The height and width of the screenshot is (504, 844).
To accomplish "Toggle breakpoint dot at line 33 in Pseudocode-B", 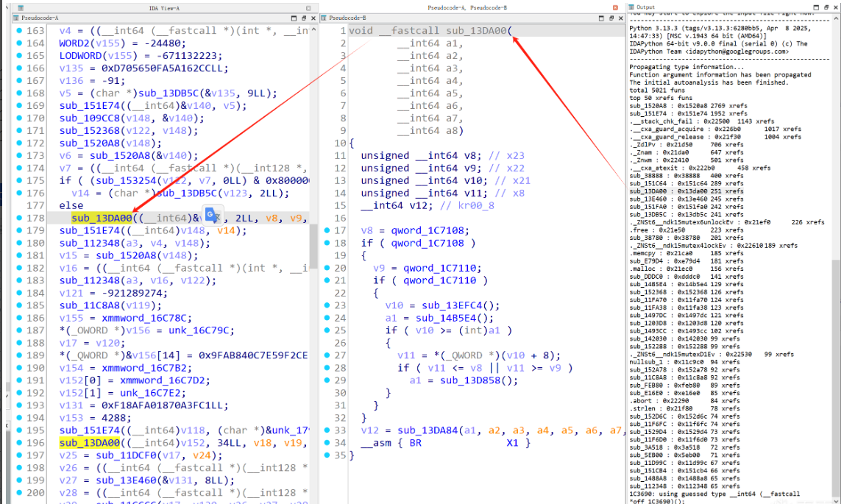I will 327,430.
